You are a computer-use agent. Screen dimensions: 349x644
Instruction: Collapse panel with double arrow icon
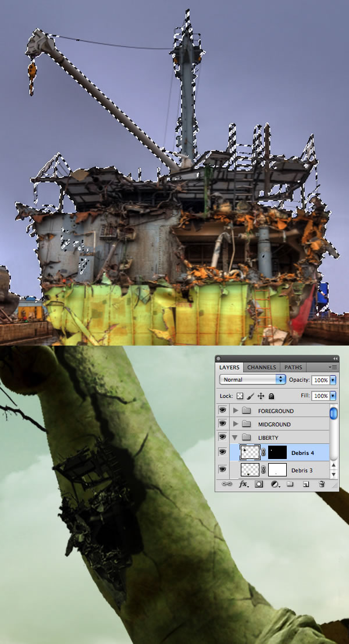(334, 358)
